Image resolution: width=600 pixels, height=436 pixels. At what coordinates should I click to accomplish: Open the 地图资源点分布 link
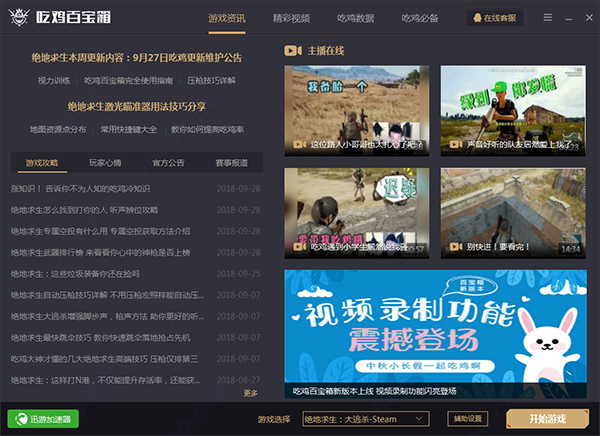[58, 129]
